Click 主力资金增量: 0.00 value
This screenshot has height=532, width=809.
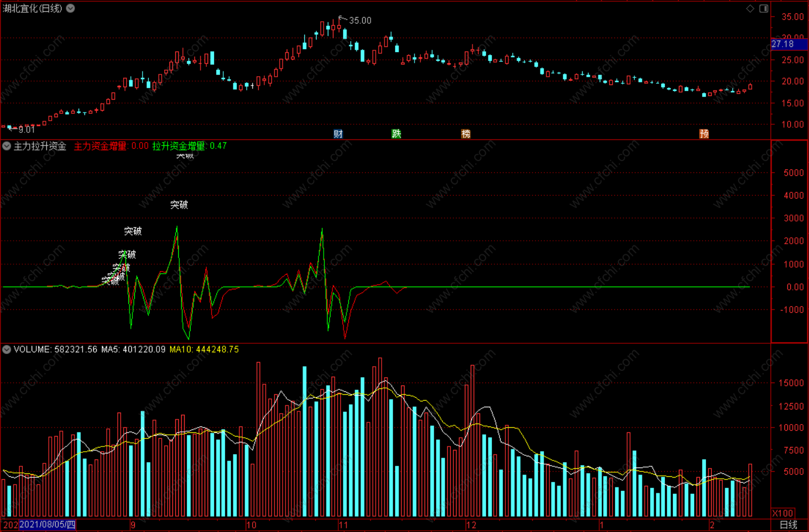click(111, 146)
